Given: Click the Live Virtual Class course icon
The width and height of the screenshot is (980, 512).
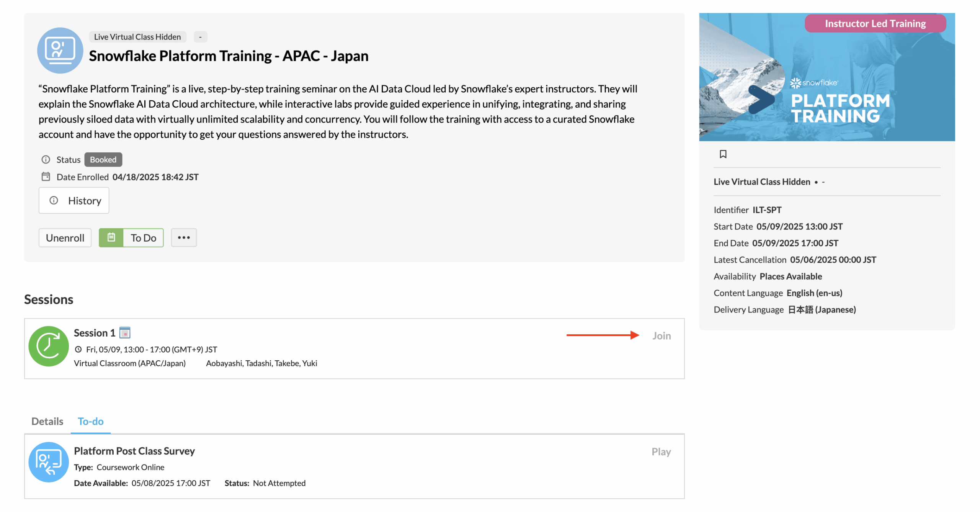Looking at the screenshot, I should (x=60, y=50).
